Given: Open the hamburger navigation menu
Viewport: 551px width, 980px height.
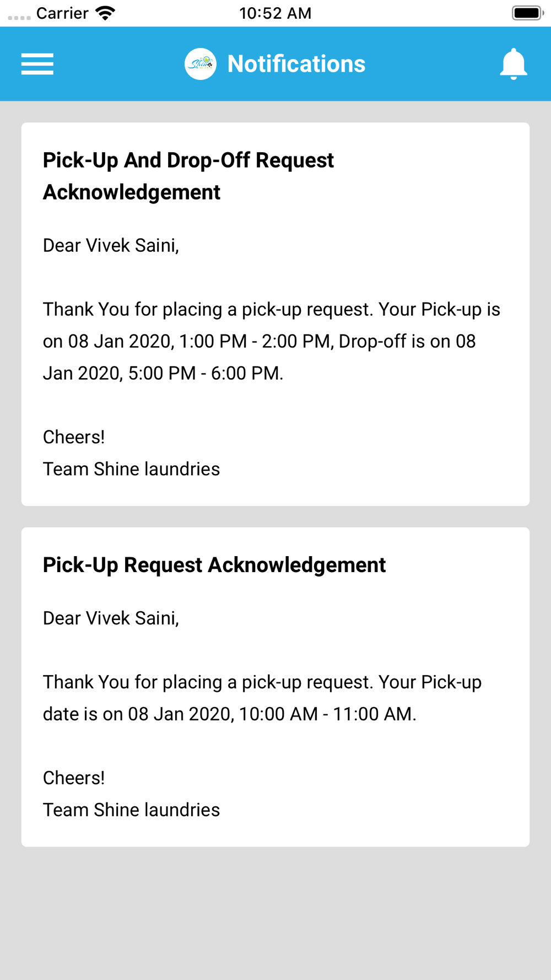Looking at the screenshot, I should click(x=37, y=64).
